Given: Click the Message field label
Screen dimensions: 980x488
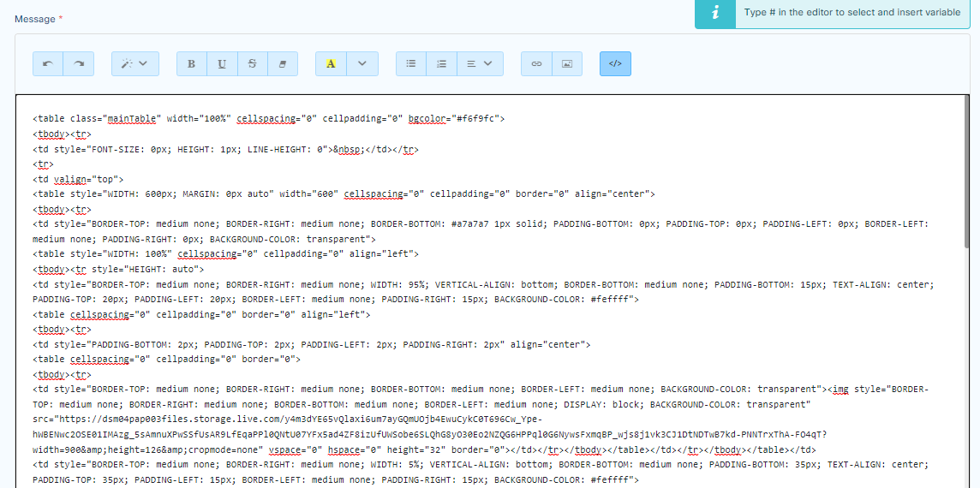Looking at the screenshot, I should [34, 19].
